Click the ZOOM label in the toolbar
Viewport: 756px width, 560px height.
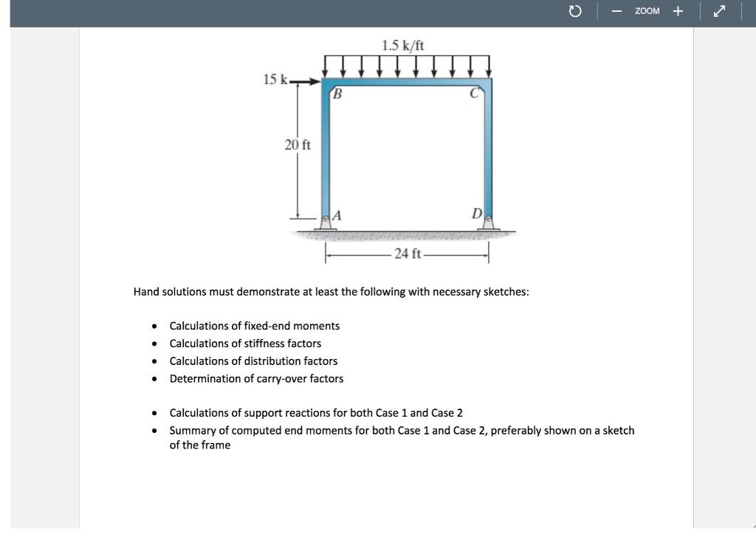point(646,10)
